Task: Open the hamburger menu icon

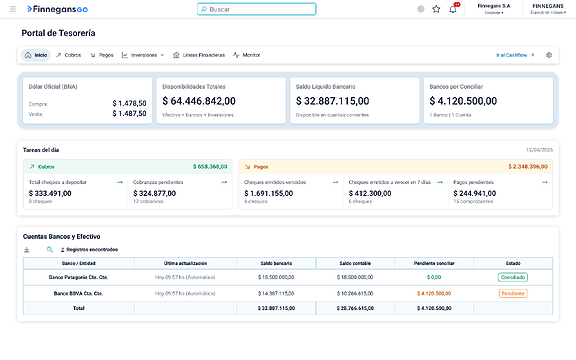Action: click(x=13, y=9)
